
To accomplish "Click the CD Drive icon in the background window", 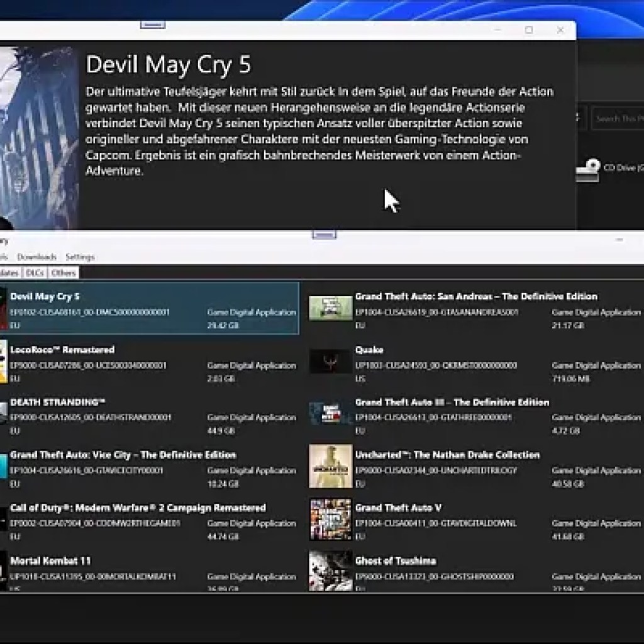I will coord(588,170).
